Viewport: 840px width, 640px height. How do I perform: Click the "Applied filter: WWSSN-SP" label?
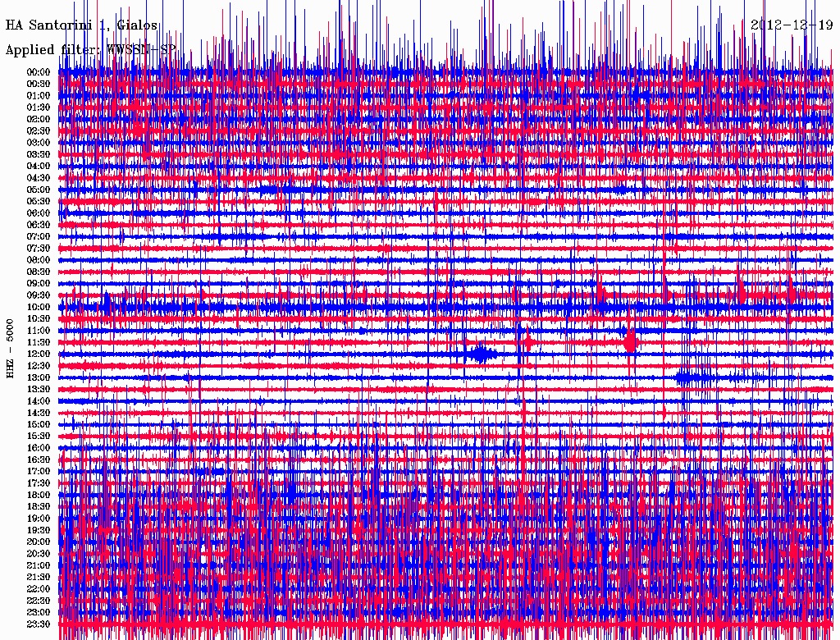click(x=90, y=50)
